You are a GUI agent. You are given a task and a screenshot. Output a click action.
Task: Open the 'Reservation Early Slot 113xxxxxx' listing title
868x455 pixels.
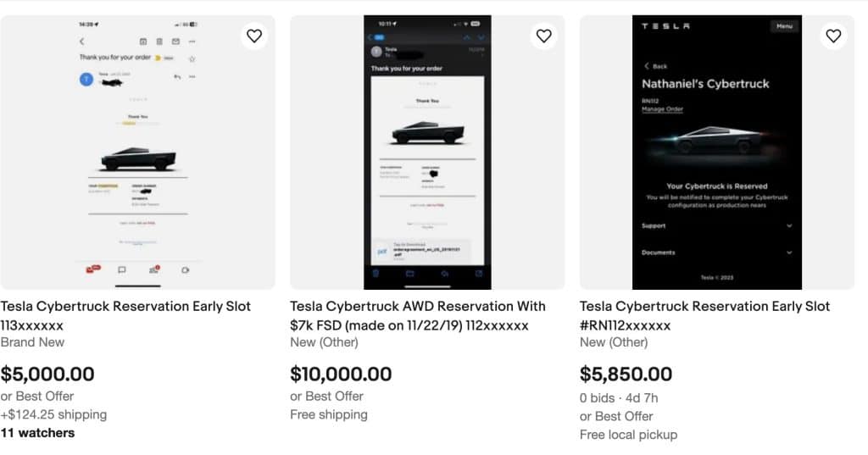click(x=125, y=315)
